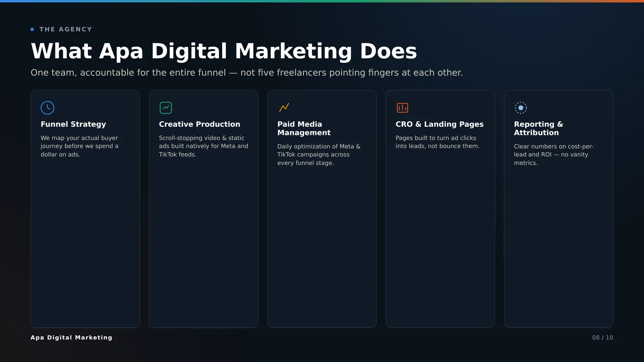Click the trend chart icon above Creative Production
This screenshot has width=644, height=362.
click(x=166, y=108)
